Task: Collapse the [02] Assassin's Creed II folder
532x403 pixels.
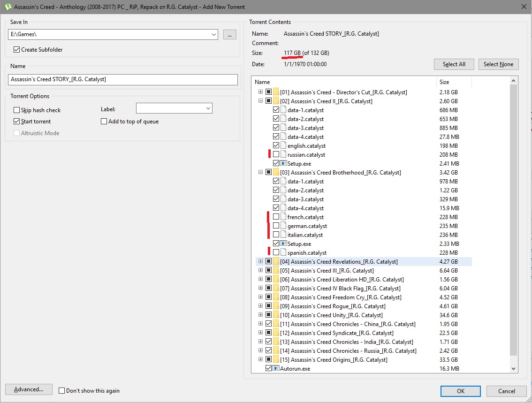Action: [x=260, y=101]
